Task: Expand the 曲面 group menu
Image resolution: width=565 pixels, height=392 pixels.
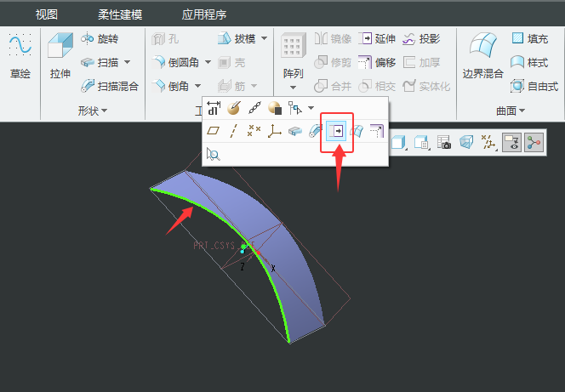Action: (511, 111)
